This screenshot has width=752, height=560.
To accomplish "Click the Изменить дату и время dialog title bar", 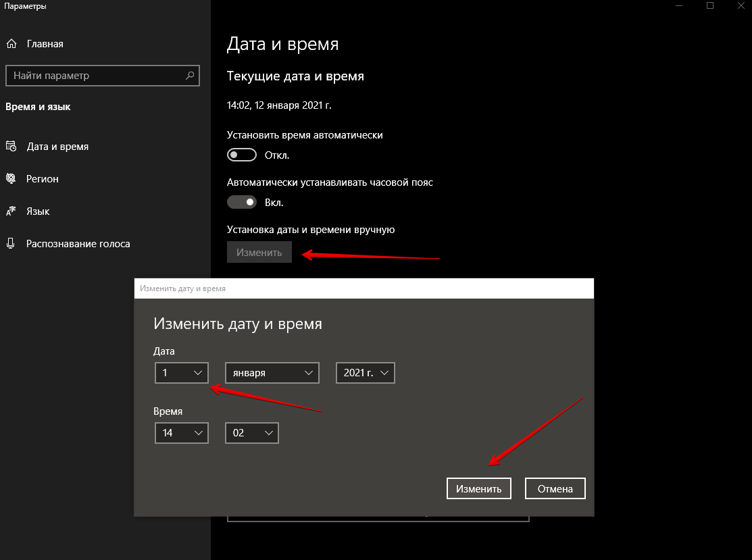I will coord(364,288).
